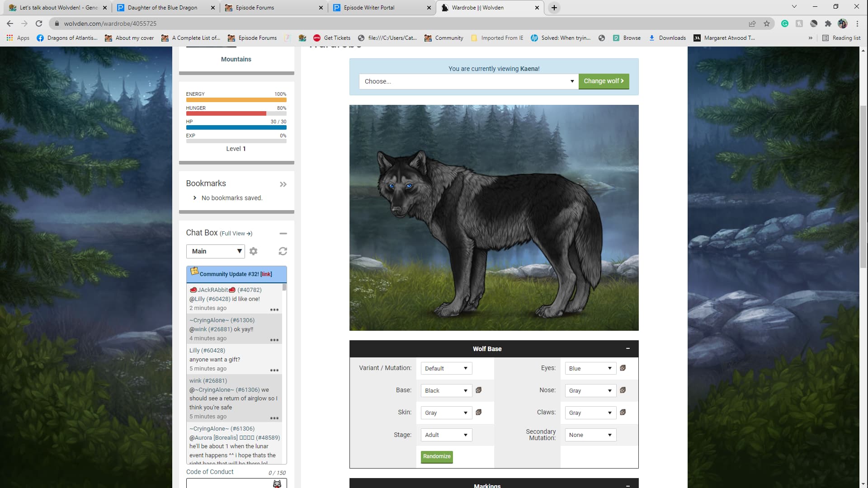The width and height of the screenshot is (868, 488).
Task: Expand the Bookmarks panel arrows
Action: pos(283,184)
